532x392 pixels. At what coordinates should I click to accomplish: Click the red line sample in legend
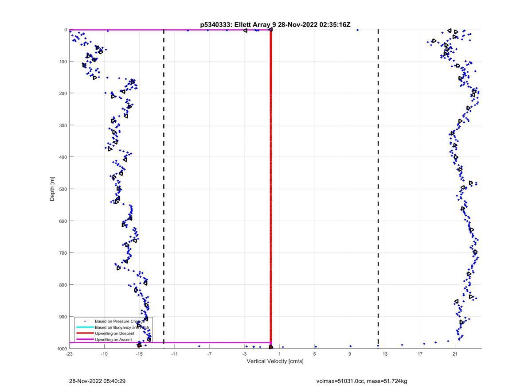click(85, 333)
